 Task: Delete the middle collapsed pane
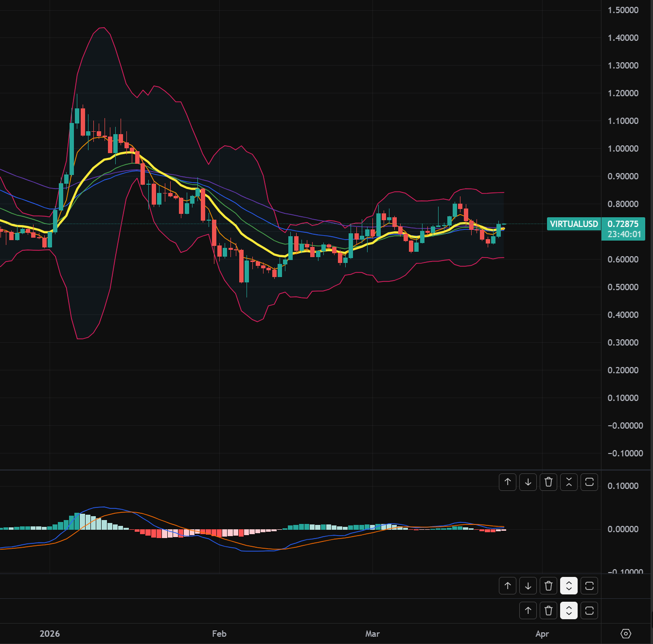click(x=548, y=586)
